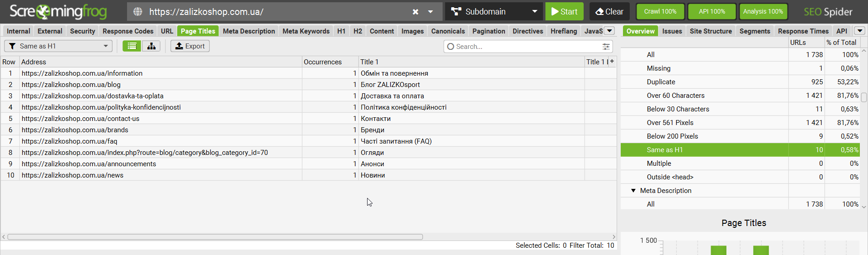This screenshot has height=255, width=868.
Task: Clear the URL with the X icon
Action: tap(415, 12)
